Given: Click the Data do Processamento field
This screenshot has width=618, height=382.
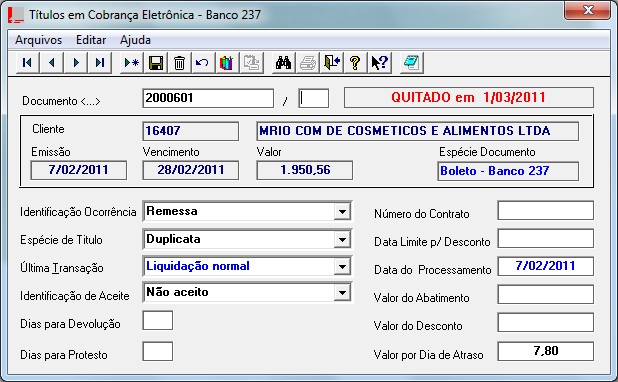Looking at the screenshot, I should coord(545,266).
